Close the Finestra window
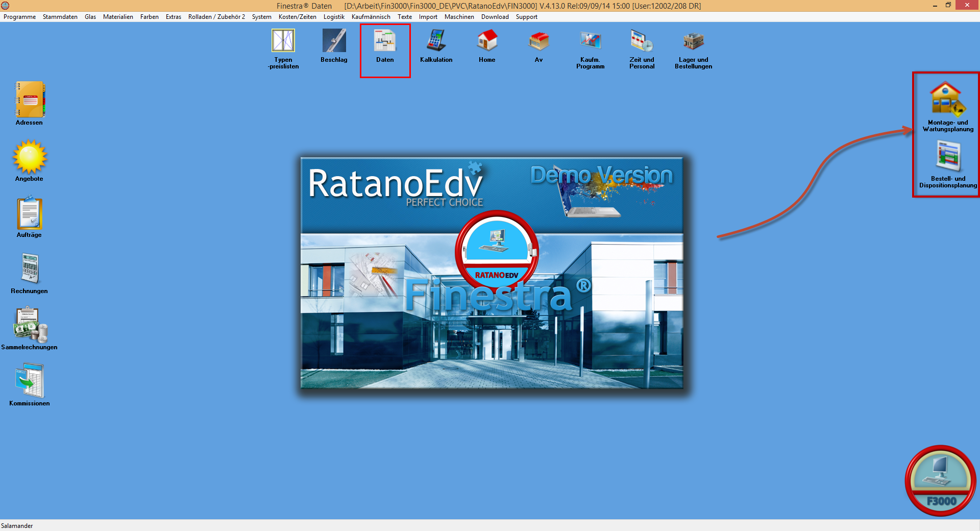Viewport: 980px width, 531px height. point(967,6)
